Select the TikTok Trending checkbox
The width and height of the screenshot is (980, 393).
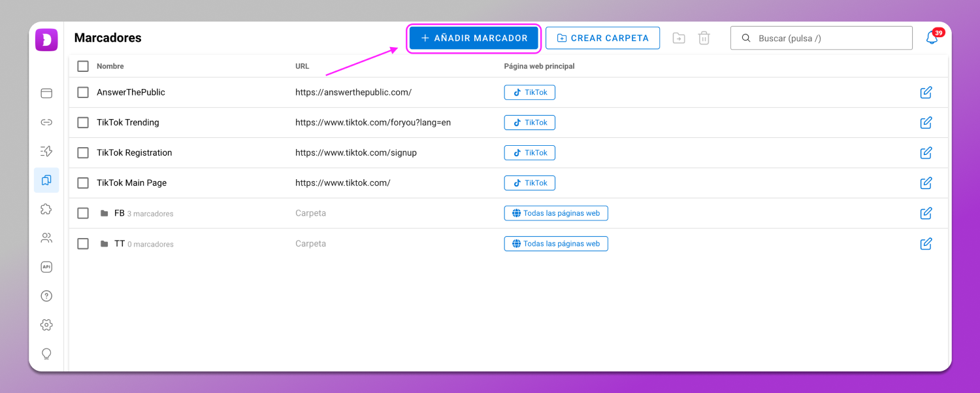pos(83,122)
